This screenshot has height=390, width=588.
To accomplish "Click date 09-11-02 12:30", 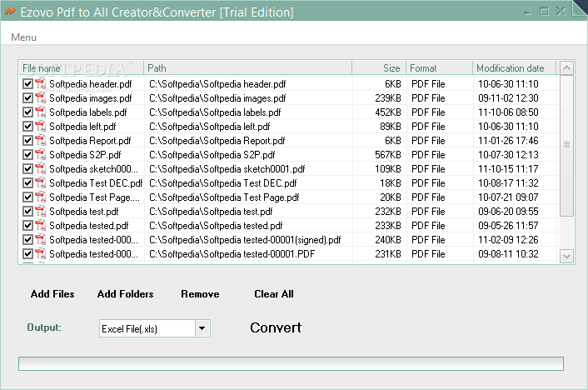I will [x=508, y=98].
